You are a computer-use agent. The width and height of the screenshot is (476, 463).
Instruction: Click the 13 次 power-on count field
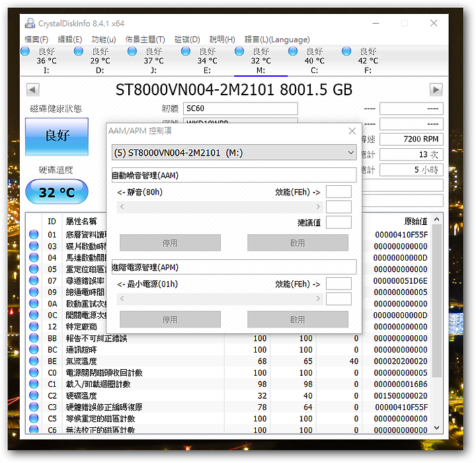(411, 154)
